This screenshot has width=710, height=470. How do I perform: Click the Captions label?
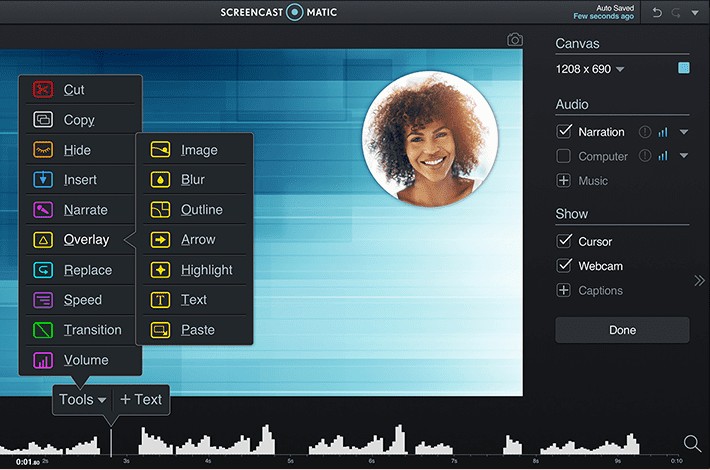(600, 290)
